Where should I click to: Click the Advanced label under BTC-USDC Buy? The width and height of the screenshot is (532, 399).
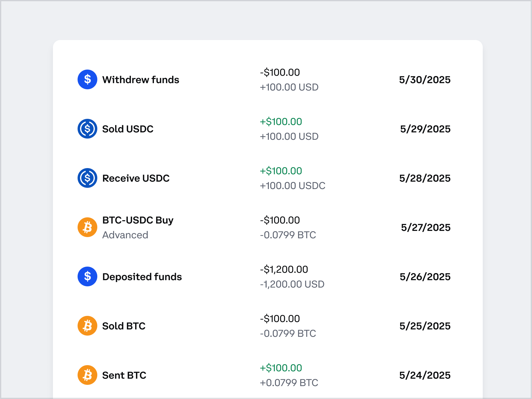pyautogui.click(x=125, y=235)
